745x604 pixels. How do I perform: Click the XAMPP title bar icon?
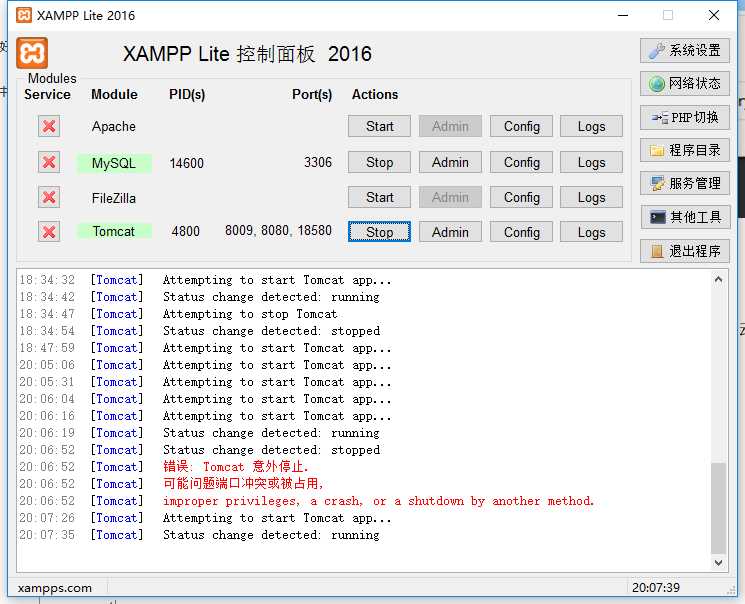pos(24,15)
